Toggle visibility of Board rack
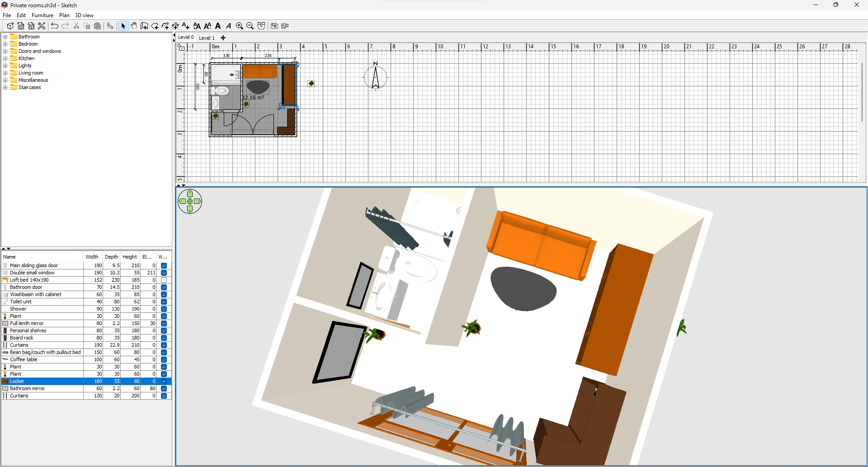Screen dimensions: 868x467 click(x=164, y=338)
